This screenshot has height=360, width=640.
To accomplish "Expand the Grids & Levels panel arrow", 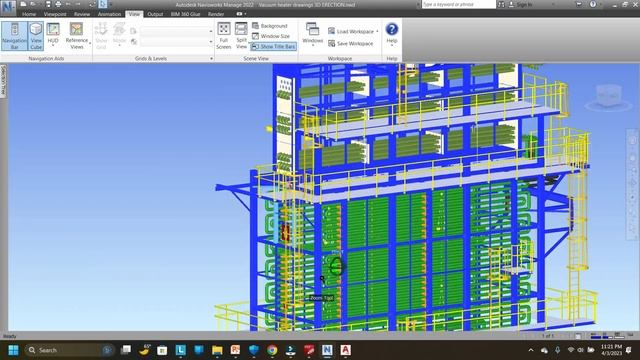I will pyautogui.click(x=211, y=59).
